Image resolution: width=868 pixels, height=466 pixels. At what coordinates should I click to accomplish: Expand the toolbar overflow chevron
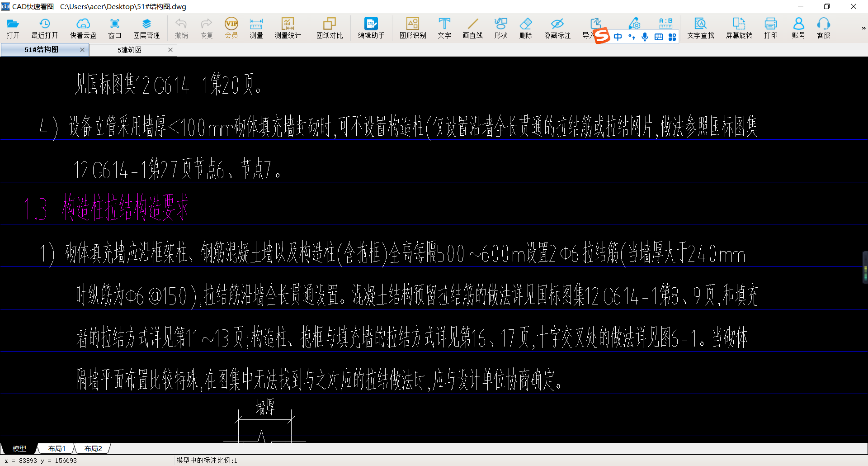click(x=863, y=29)
